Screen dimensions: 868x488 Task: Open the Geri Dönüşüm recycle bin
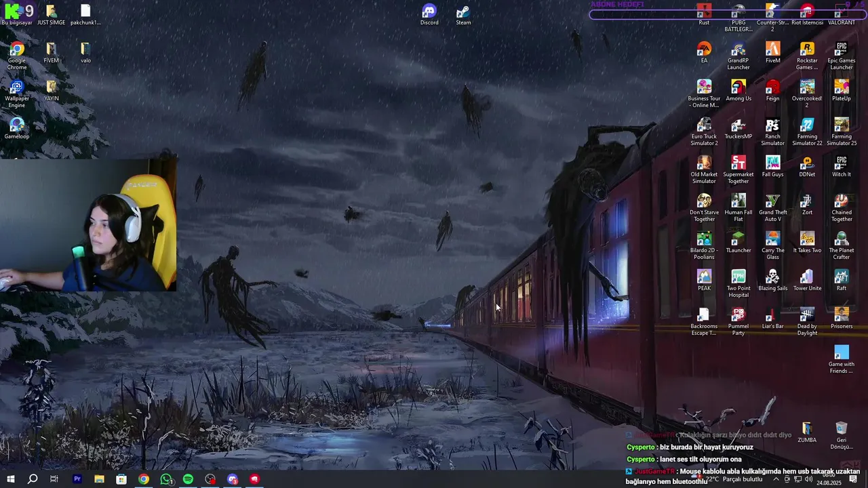tap(842, 436)
